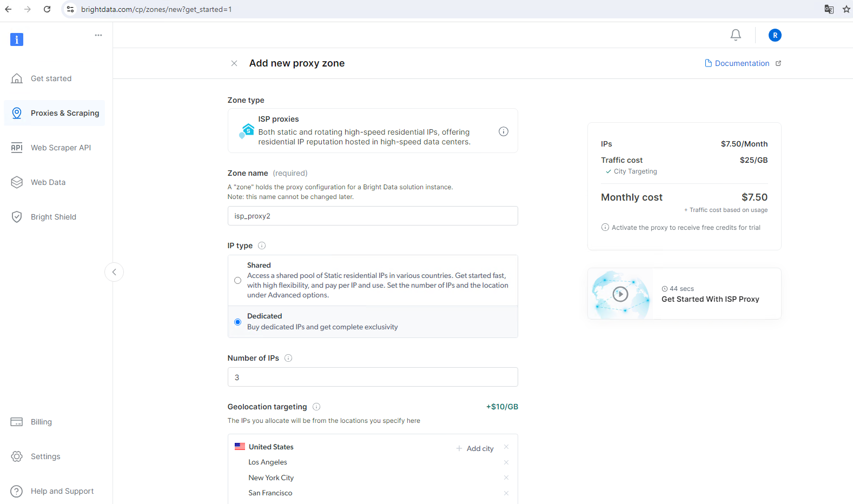Go to Billing in the sidebar
The width and height of the screenshot is (853, 504).
coord(41,422)
